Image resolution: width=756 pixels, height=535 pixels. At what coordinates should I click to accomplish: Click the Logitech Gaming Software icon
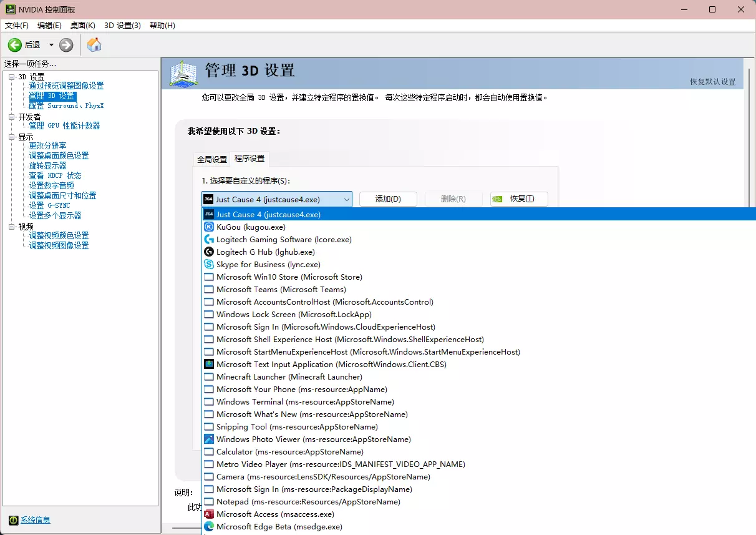click(209, 239)
